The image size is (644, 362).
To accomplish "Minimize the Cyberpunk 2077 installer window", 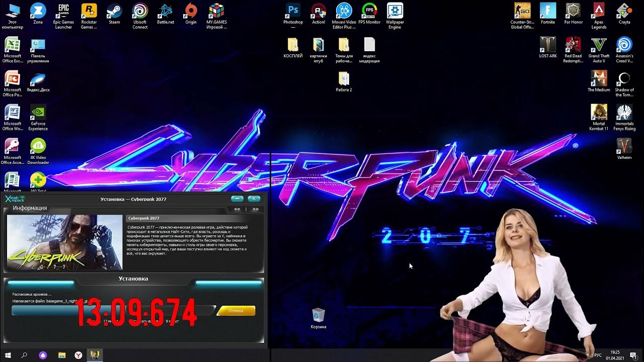I will [237, 199].
